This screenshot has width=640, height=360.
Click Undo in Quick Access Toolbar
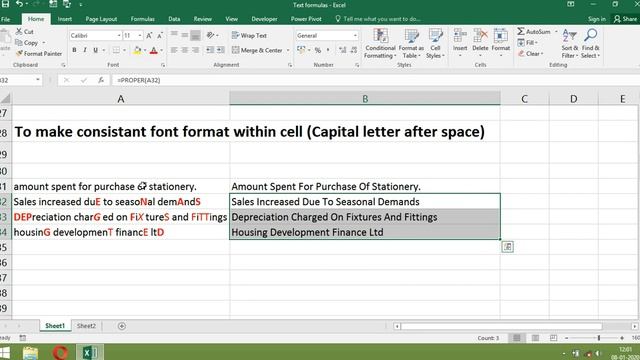19,4
